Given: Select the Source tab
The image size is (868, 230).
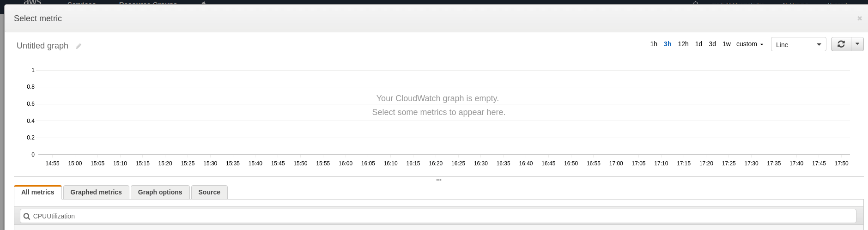Looking at the screenshot, I should [209, 192].
